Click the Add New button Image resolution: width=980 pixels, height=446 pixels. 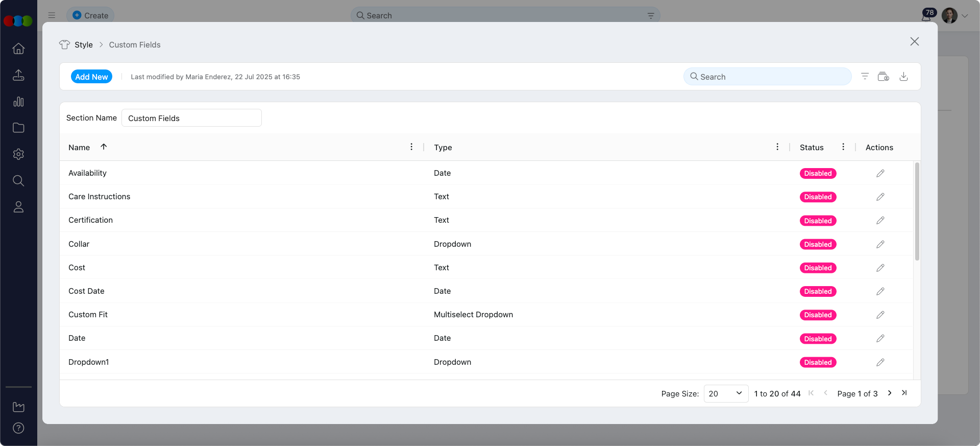91,77
